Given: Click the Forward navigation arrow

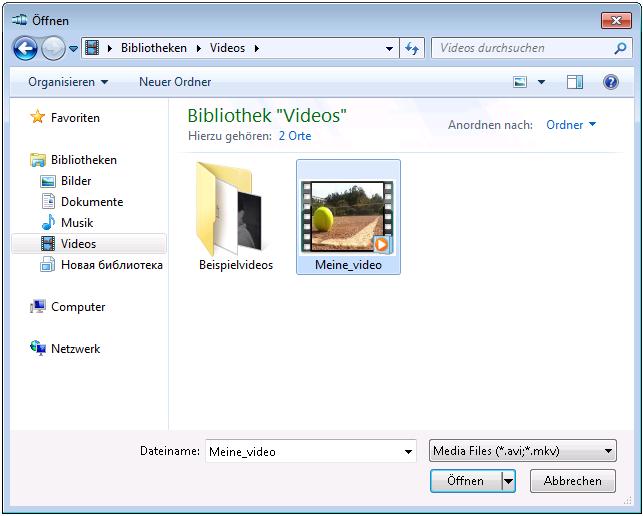Looking at the screenshot, I should (53, 48).
